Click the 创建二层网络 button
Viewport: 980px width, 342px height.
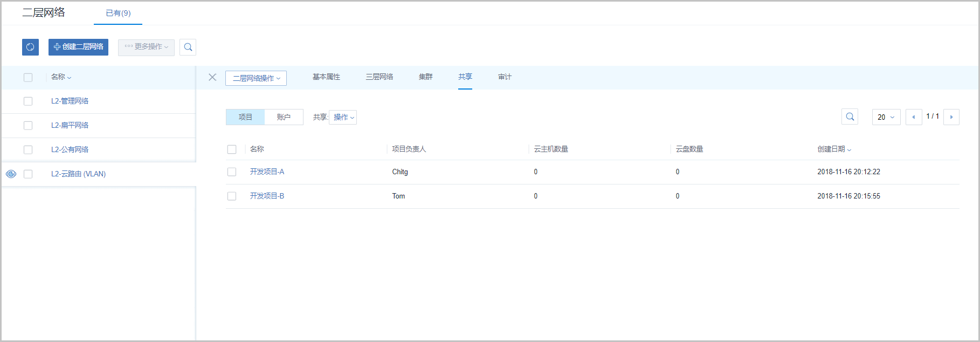tap(78, 47)
